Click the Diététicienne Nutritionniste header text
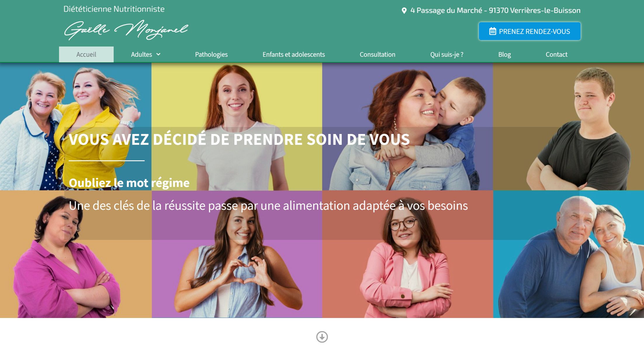644x361 pixels. coord(114,9)
